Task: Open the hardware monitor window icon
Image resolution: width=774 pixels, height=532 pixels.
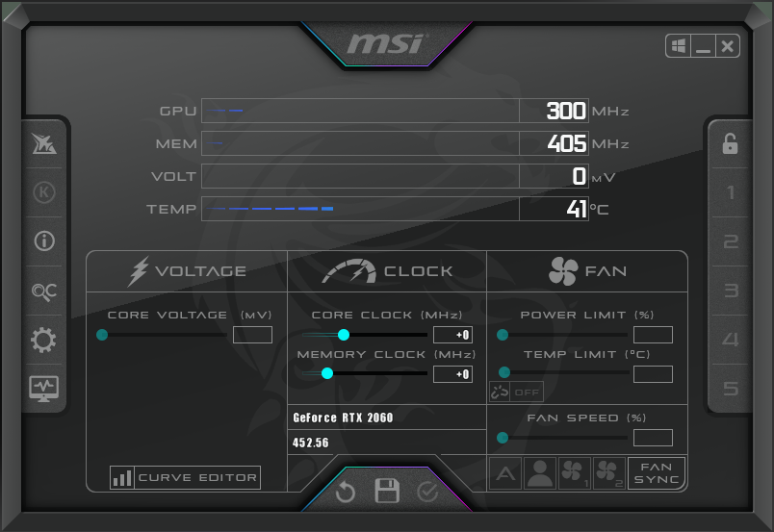Action: (x=44, y=388)
